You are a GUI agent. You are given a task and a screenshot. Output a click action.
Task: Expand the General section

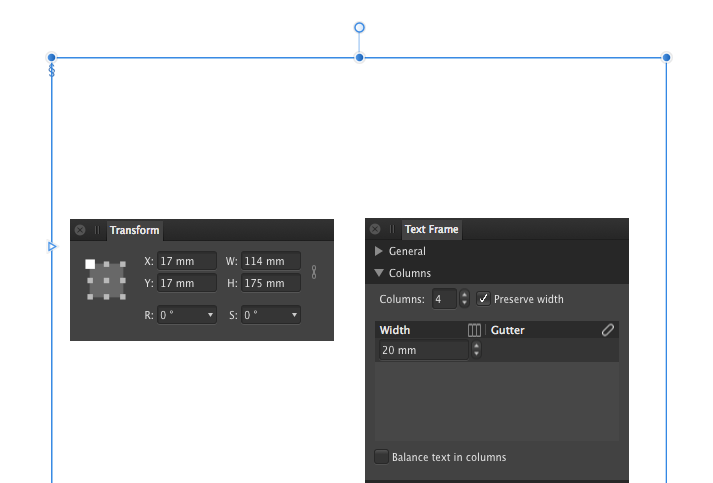click(378, 251)
